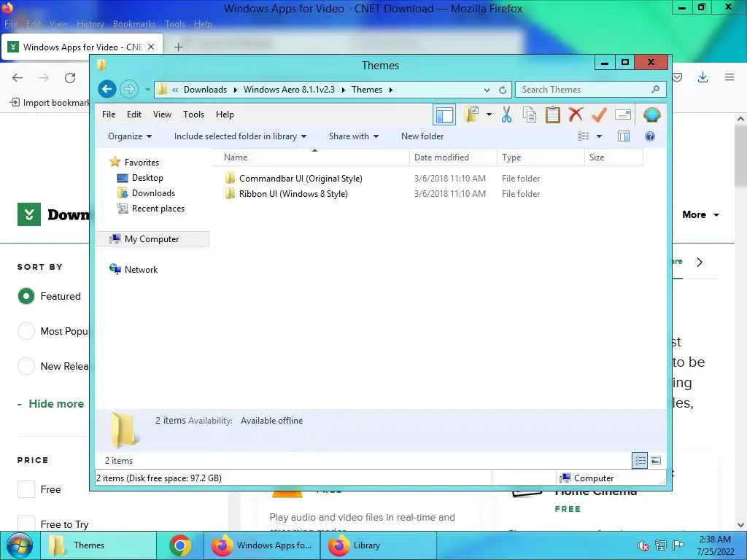Open the change view dropdown arrow
Screen dimensions: 747x560
(600, 136)
